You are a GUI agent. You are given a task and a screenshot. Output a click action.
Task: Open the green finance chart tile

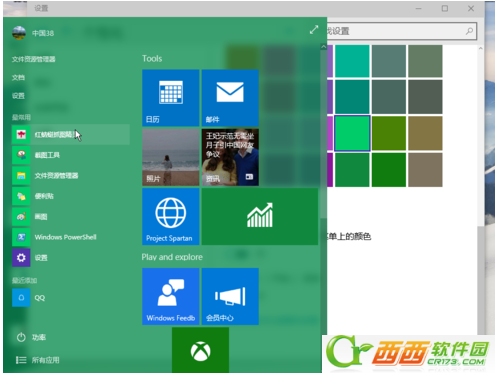click(260, 217)
